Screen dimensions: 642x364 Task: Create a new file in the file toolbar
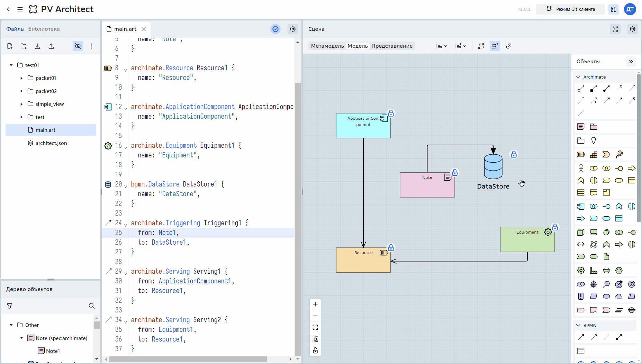click(x=10, y=46)
